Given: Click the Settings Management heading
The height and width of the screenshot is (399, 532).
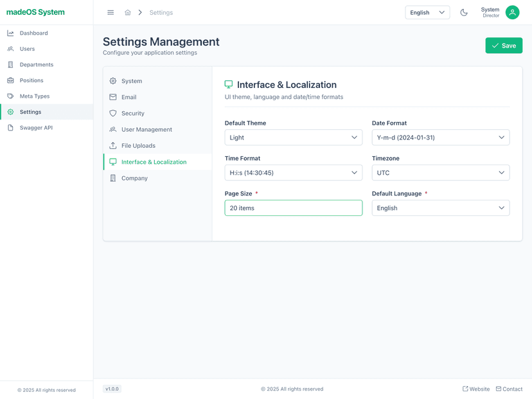Looking at the screenshot, I should click(161, 42).
